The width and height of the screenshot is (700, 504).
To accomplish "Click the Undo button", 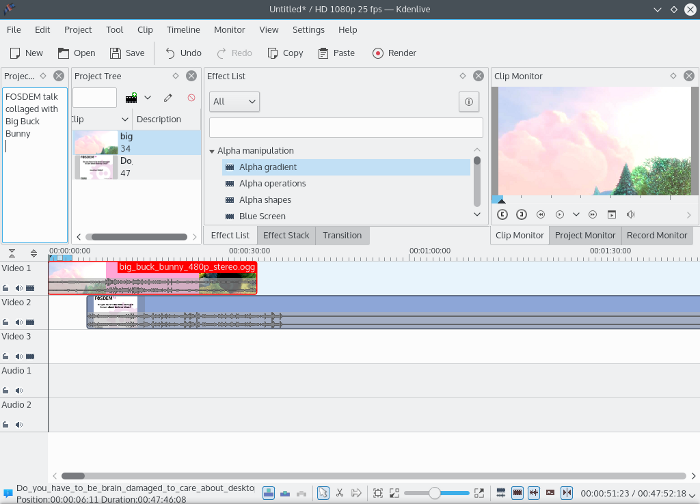I will pyautogui.click(x=183, y=53).
